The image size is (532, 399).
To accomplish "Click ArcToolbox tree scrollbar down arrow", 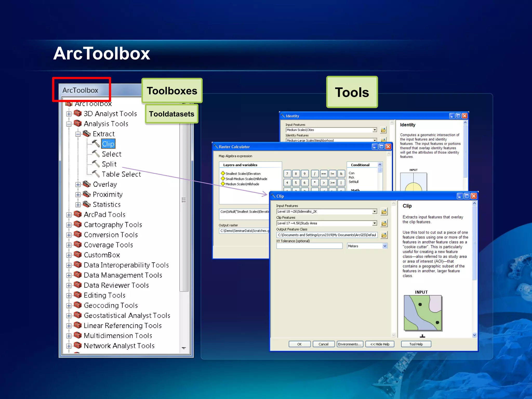I will click(x=184, y=348).
